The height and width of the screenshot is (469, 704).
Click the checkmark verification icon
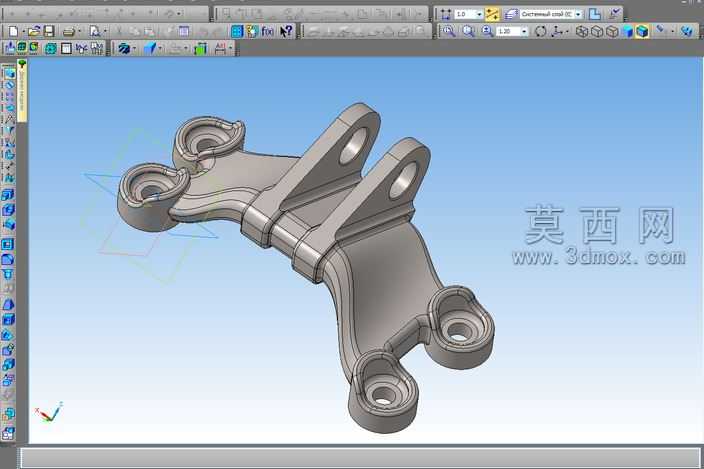coord(614,14)
